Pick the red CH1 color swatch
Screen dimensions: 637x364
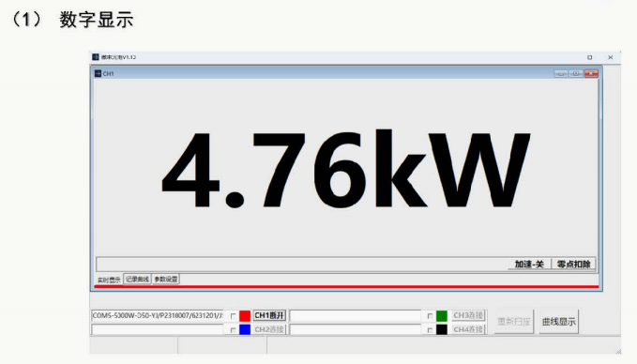point(245,315)
